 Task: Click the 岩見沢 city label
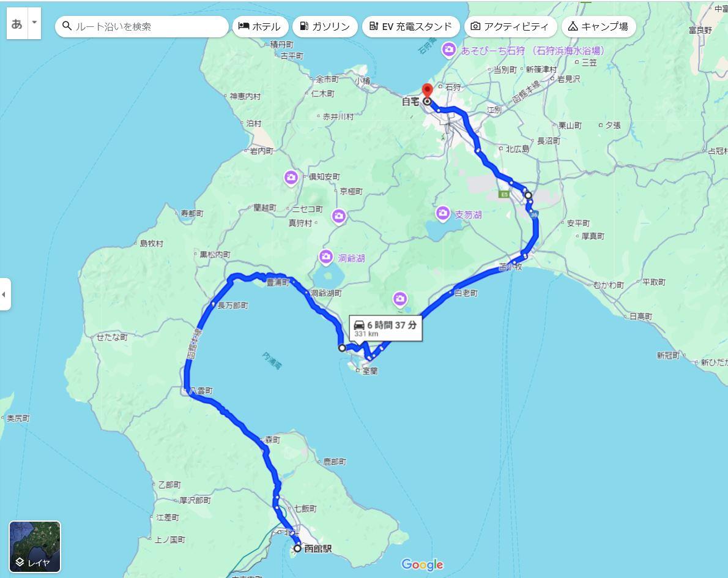[x=569, y=79]
